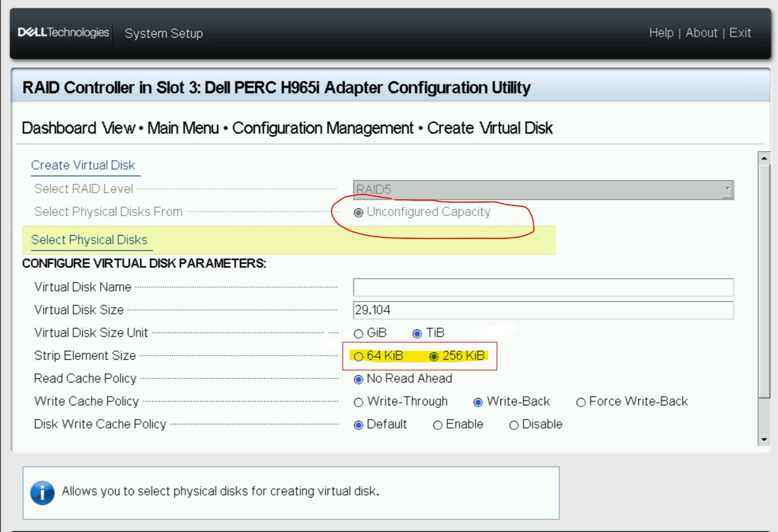Open the Help link
Viewport: 778px width, 532px height.
point(661,33)
